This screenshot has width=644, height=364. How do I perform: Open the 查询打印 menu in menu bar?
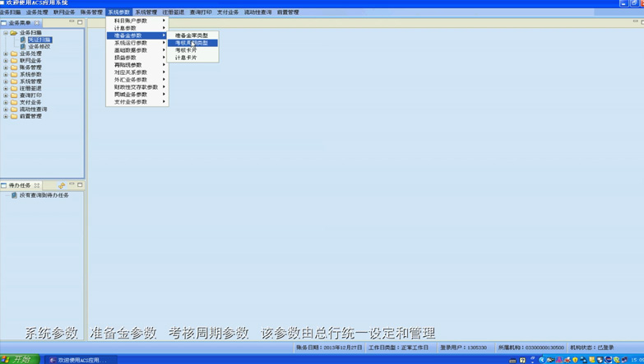tap(201, 12)
